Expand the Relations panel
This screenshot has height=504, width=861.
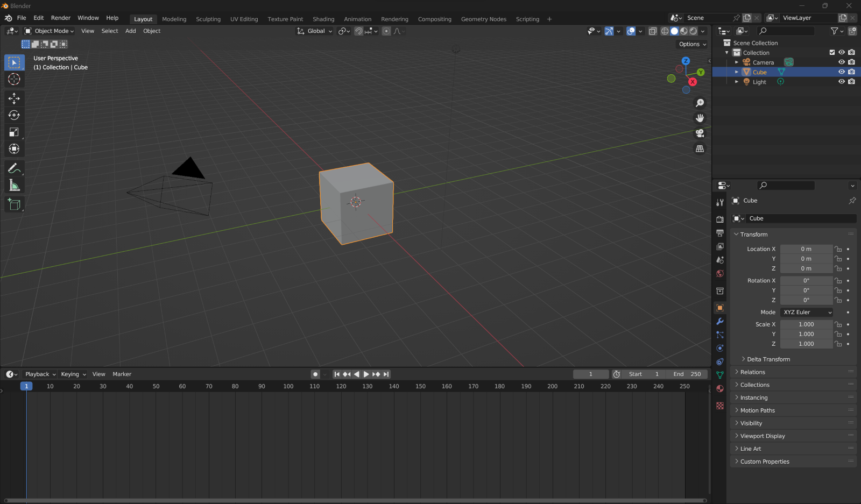pos(752,372)
